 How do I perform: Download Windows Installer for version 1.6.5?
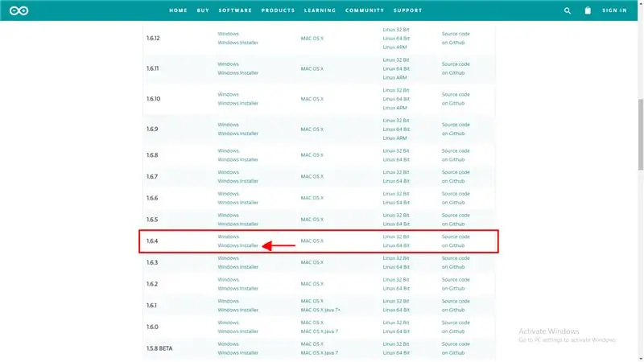click(237, 224)
